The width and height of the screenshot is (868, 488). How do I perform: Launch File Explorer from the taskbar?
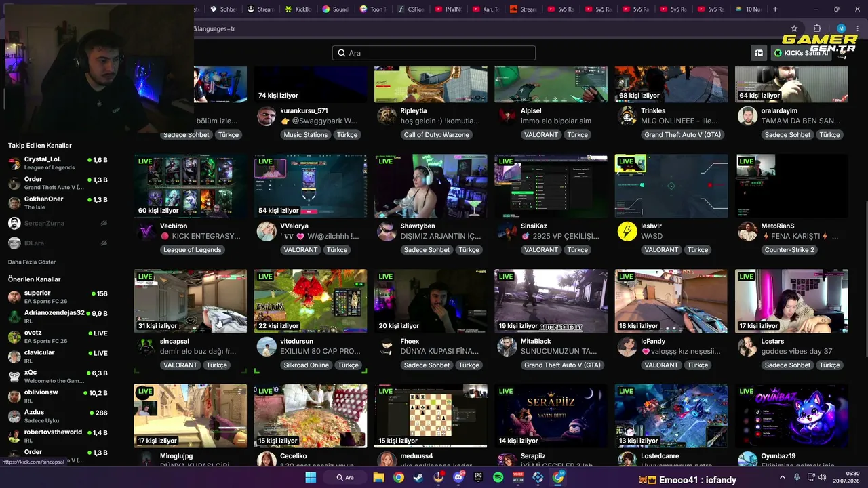pos(379,477)
